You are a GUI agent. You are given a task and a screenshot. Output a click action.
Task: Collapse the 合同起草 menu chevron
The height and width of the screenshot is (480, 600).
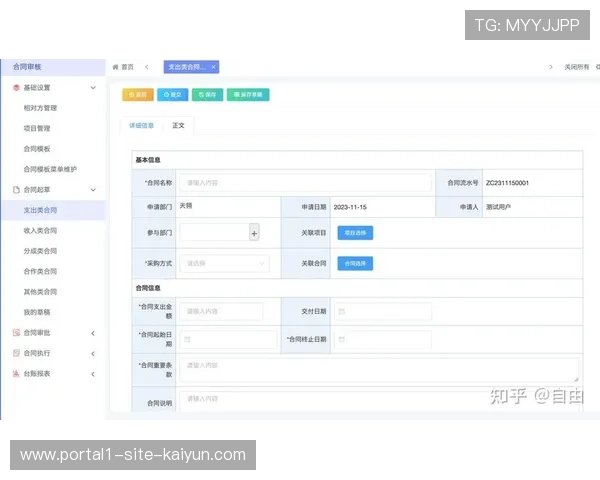(93, 190)
